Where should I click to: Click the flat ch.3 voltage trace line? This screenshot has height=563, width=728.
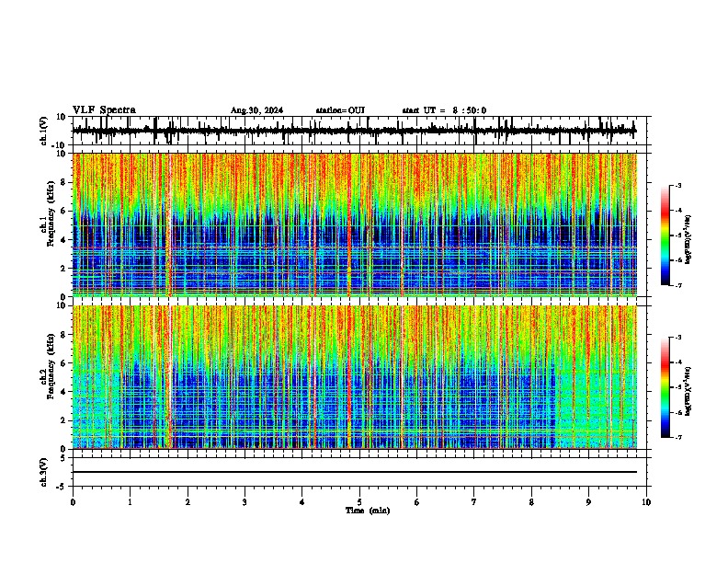click(355, 472)
